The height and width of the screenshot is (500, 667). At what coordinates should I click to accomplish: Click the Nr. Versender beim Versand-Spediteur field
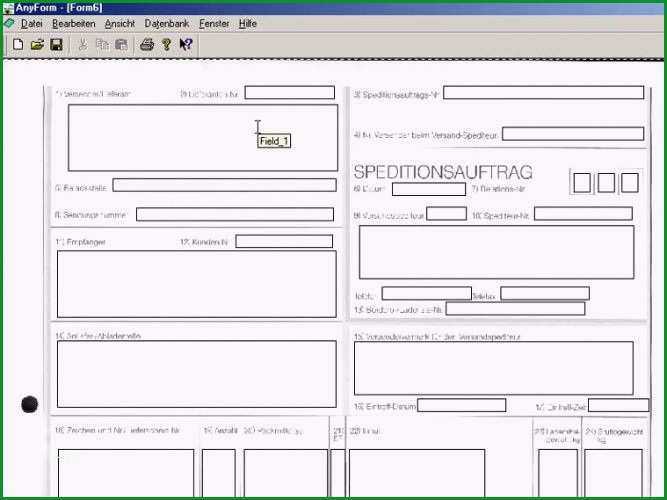(x=573, y=134)
